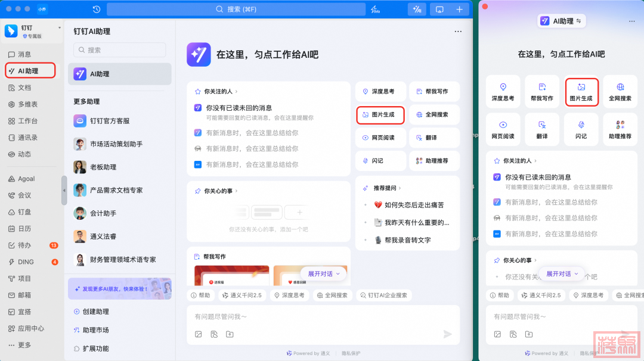Click the 发现更多AI朋友 banner
The image size is (644, 361).
[119, 289]
